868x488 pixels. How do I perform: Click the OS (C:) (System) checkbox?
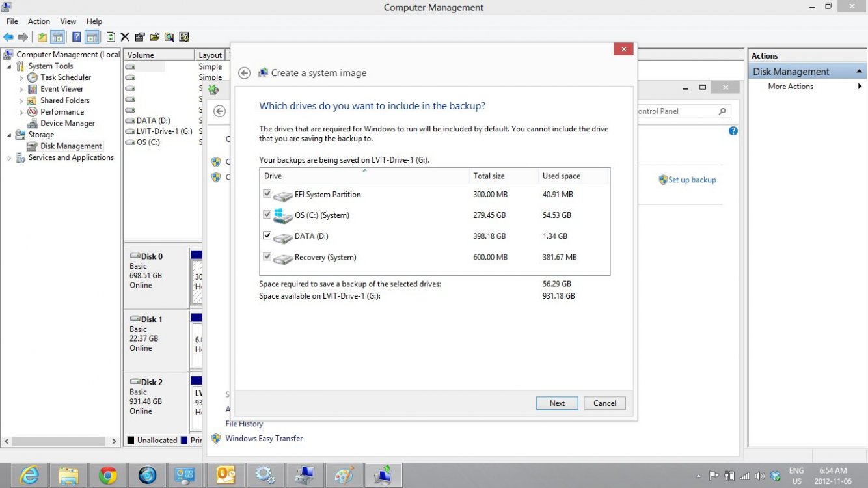(x=267, y=215)
